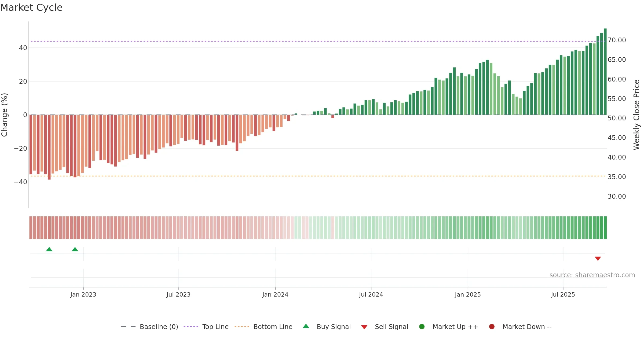Screen dimensions: 644x362
Task: Click the 55.00 price axis label
Action: (617, 99)
